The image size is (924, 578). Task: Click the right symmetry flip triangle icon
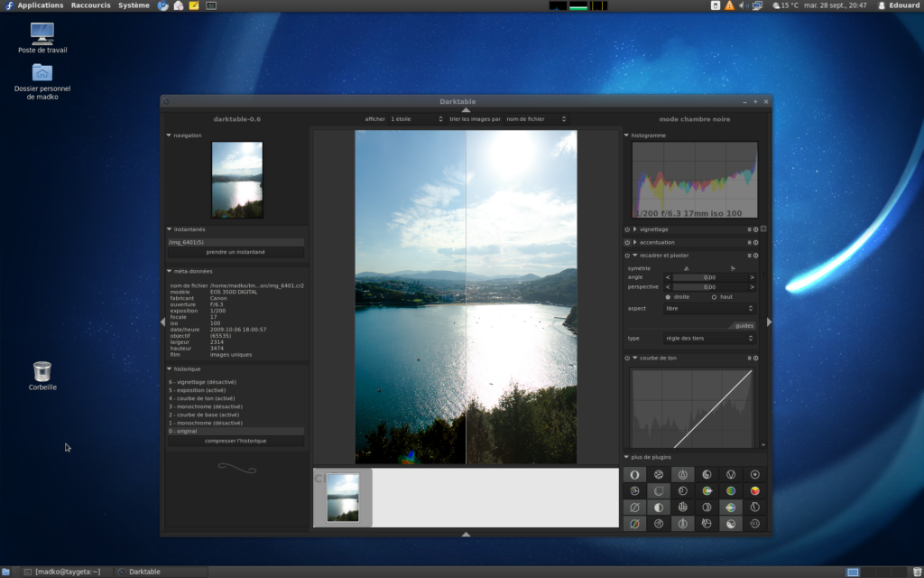pos(733,268)
